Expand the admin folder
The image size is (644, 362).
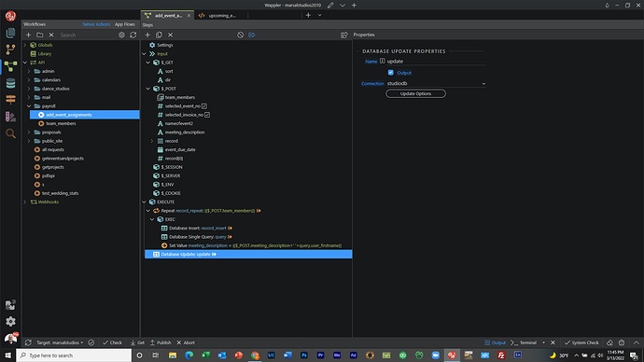coord(29,71)
